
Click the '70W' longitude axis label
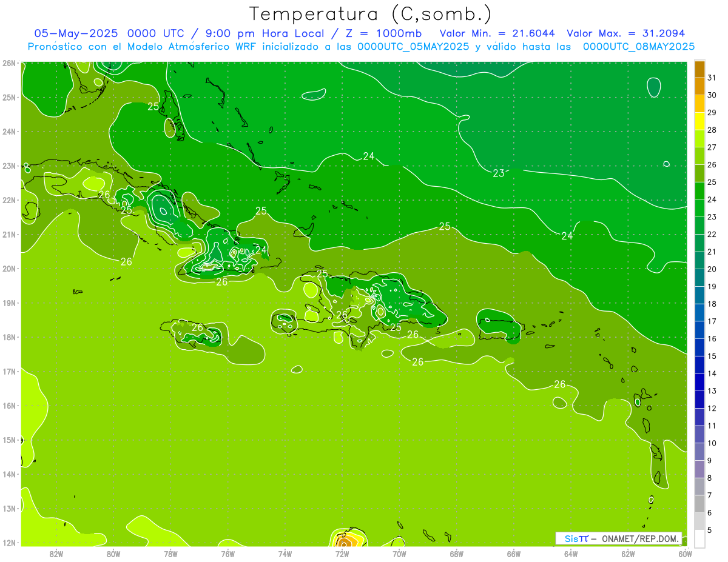coord(399,554)
